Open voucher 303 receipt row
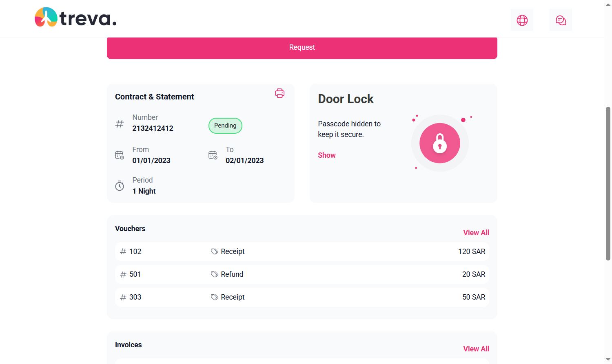Image resolution: width=612 pixels, height=364 pixels. coord(302,297)
